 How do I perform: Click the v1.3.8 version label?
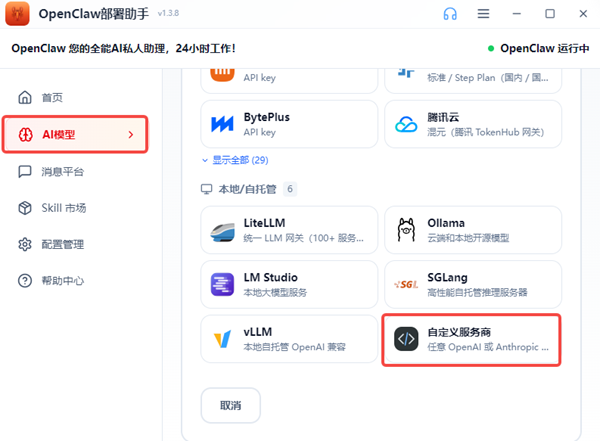(168, 13)
